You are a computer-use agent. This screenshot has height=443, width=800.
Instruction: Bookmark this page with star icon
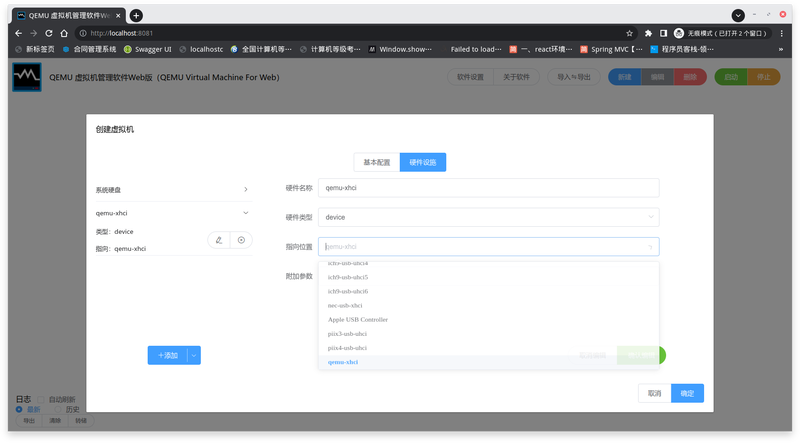click(630, 33)
